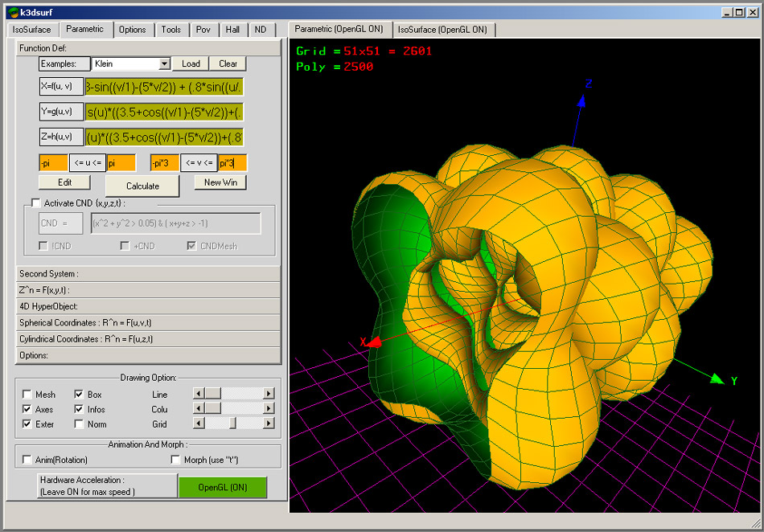The image size is (764, 532).
Task: Click the Colu slider thumb
Action: point(212,408)
